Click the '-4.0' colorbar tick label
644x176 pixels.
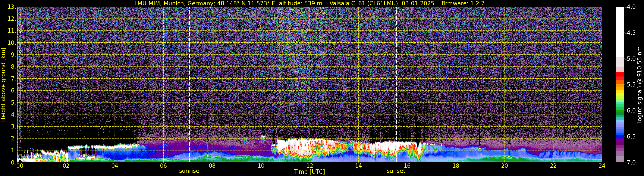(630, 7)
